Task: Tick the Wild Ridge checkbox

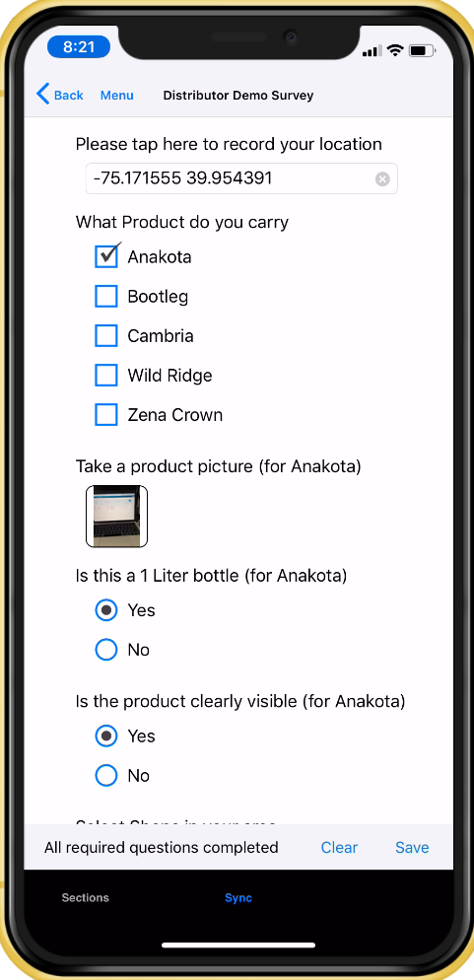Action: coord(106,375)
